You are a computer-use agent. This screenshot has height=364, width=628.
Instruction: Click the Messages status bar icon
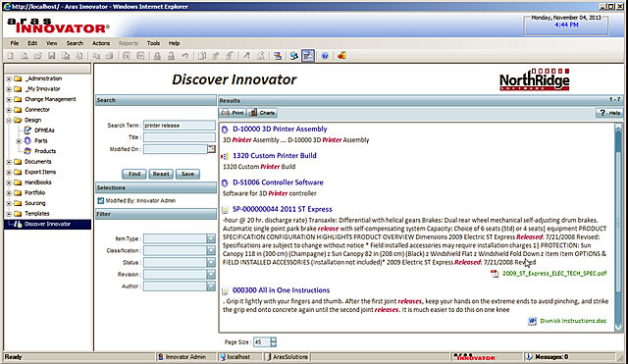click(529, 357)
